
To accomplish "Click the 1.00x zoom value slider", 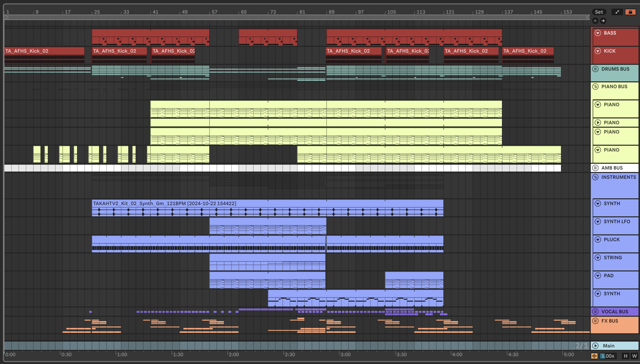I will (x=608, y=356).
